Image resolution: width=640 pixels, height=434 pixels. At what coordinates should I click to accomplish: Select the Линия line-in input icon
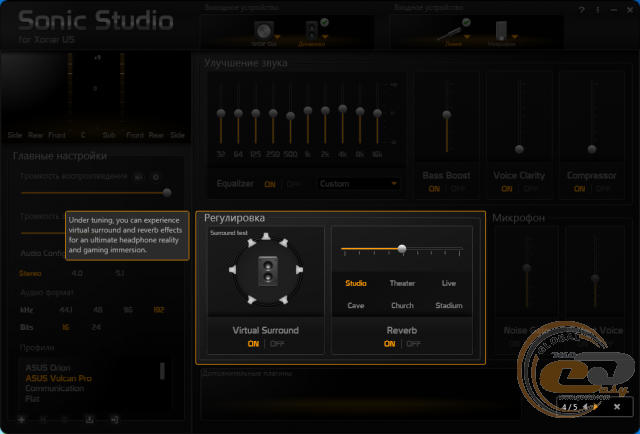tap(451, 33)
